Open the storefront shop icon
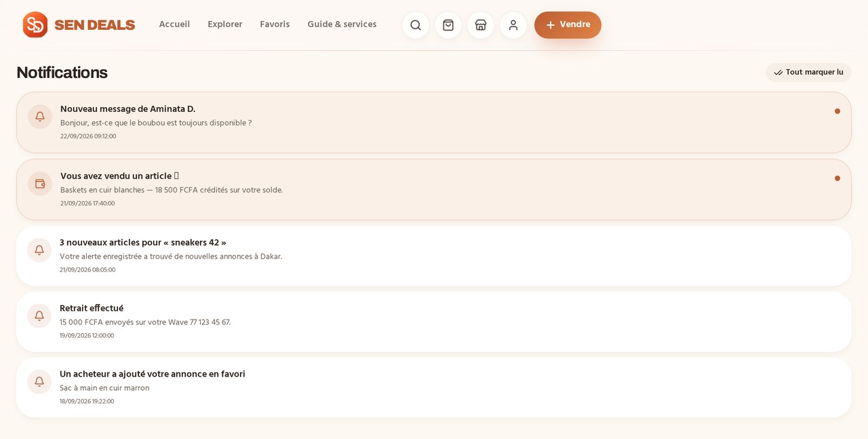This screenshot has width=868, height=439. (x=481, y=25)
